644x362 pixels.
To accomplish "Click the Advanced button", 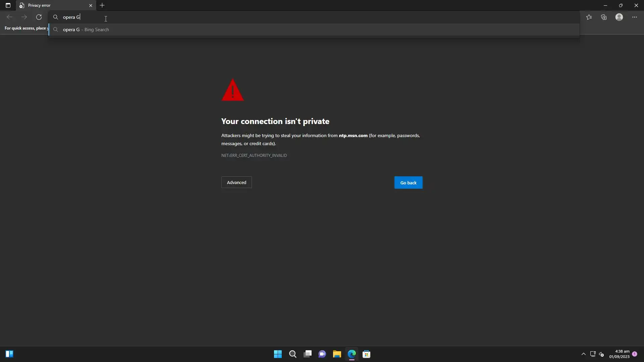I will tap(236, 182).
